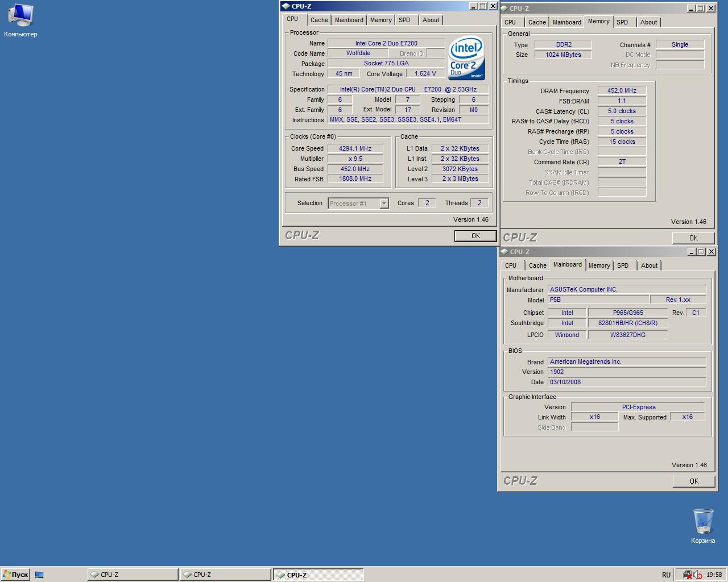Click the channels value 'Single'
This screenshot has width=728, height=582.
coord(680,44)
